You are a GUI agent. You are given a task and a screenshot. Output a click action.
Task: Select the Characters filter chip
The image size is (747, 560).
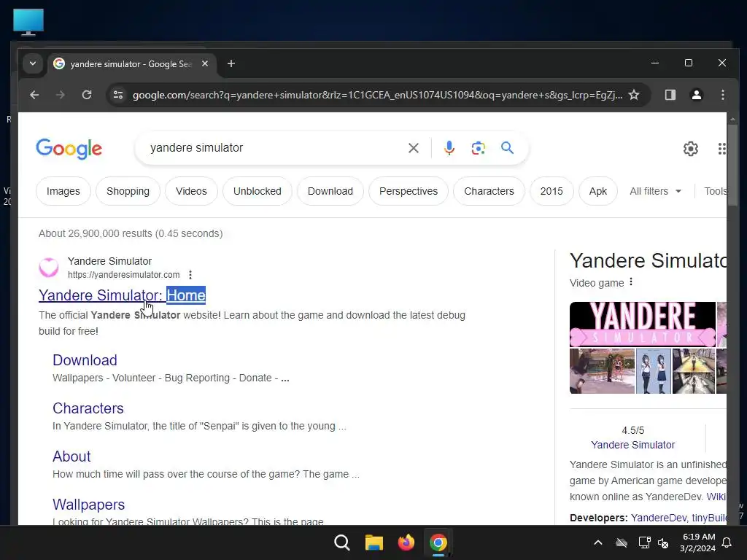(489, 191)
